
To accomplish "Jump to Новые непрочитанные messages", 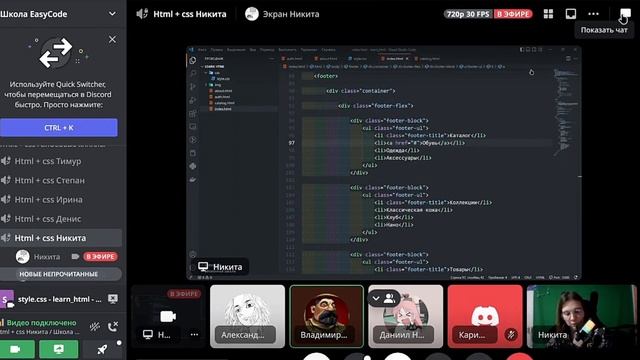I will coord(59,274).
